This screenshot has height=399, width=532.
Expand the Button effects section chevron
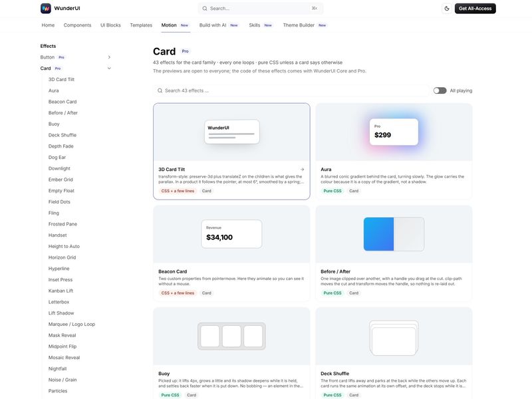click(x=109, y=57)
